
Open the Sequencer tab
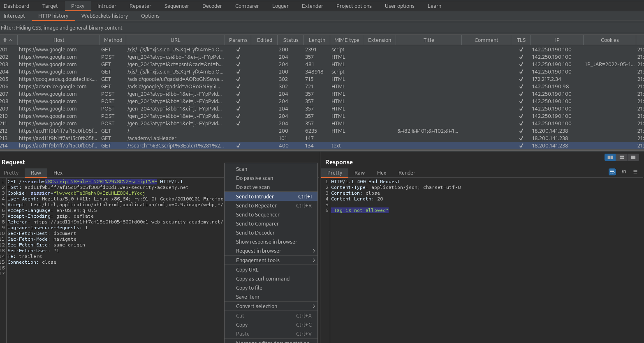(177, 6)
